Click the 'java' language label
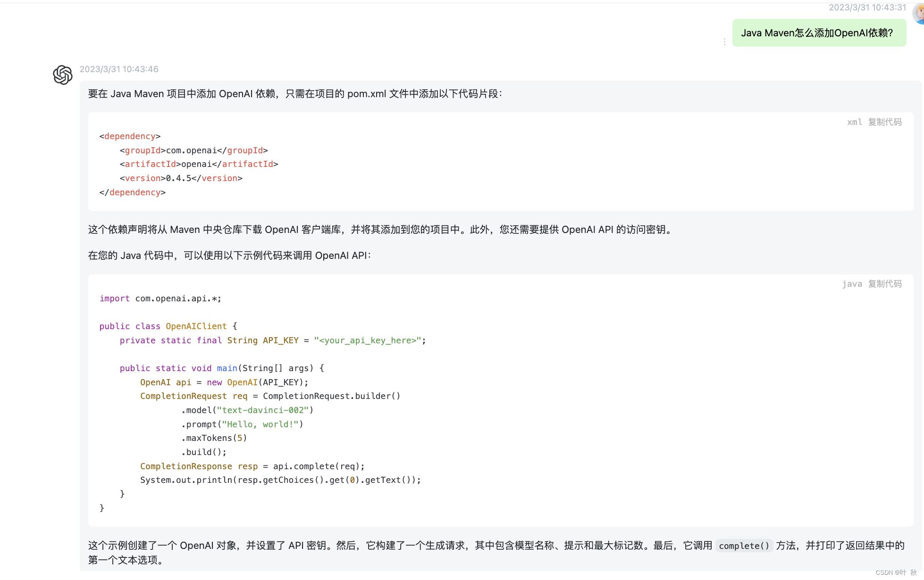This screenshot has height=580, width=924. coord(852,284)
